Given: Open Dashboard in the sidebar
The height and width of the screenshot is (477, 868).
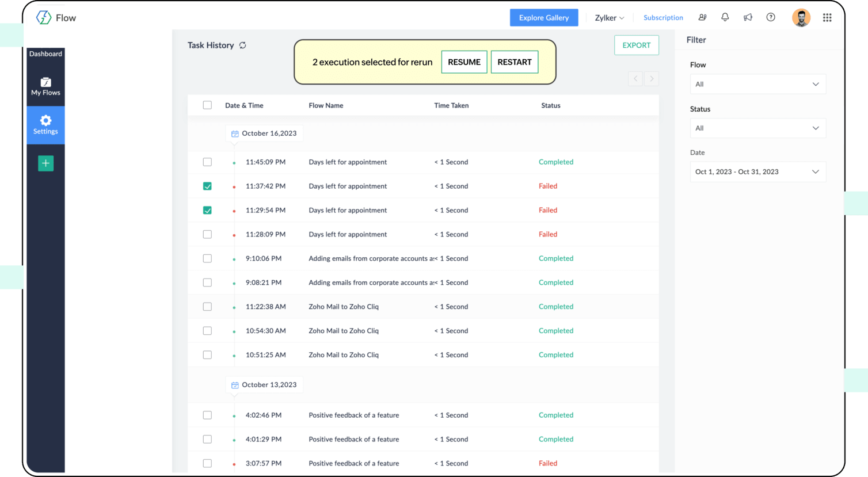Looking at the screenshot, I should (x=45, y=54).
